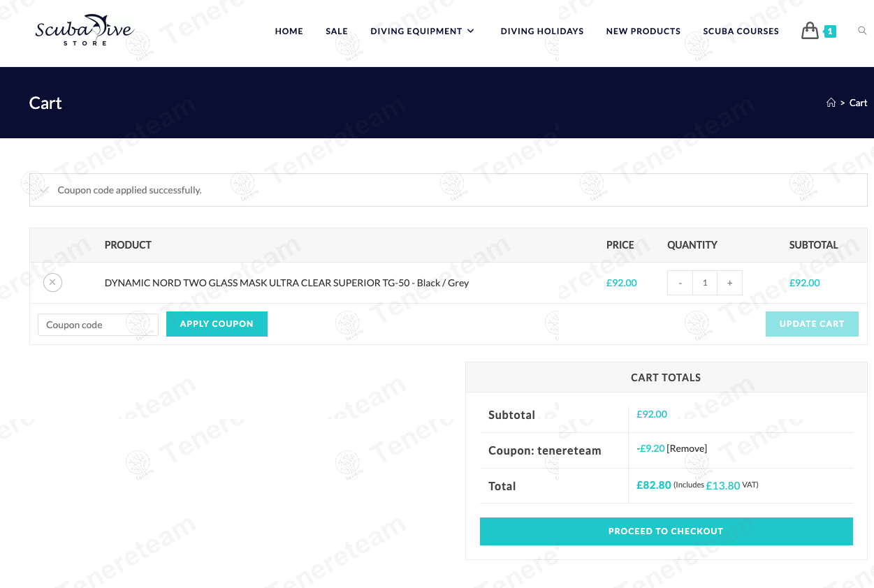Click the search magnifier icon
Screen dimensions: 874x588
click(862, 31)
